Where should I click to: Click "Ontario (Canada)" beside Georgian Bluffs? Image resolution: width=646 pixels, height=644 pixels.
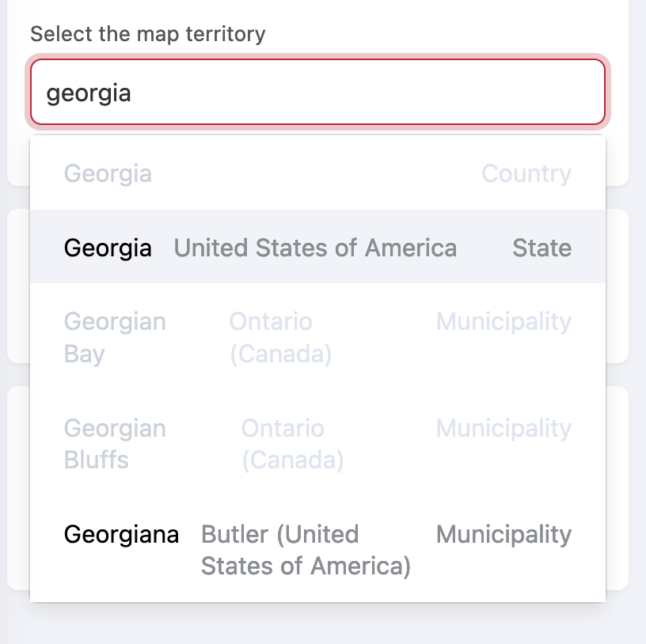pos(292,444)
